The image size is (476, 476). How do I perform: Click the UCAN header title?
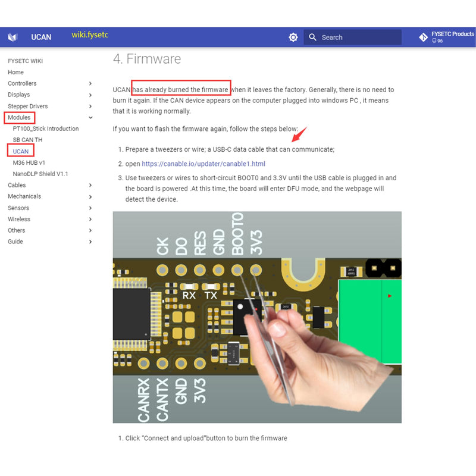(x=41, y=37)
